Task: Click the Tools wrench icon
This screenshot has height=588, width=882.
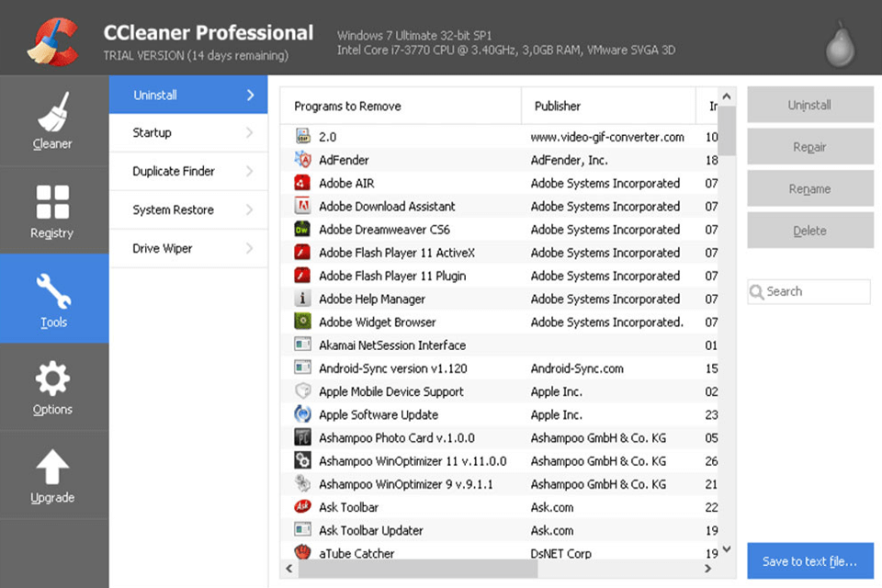Action: click(x=52, y=291)
